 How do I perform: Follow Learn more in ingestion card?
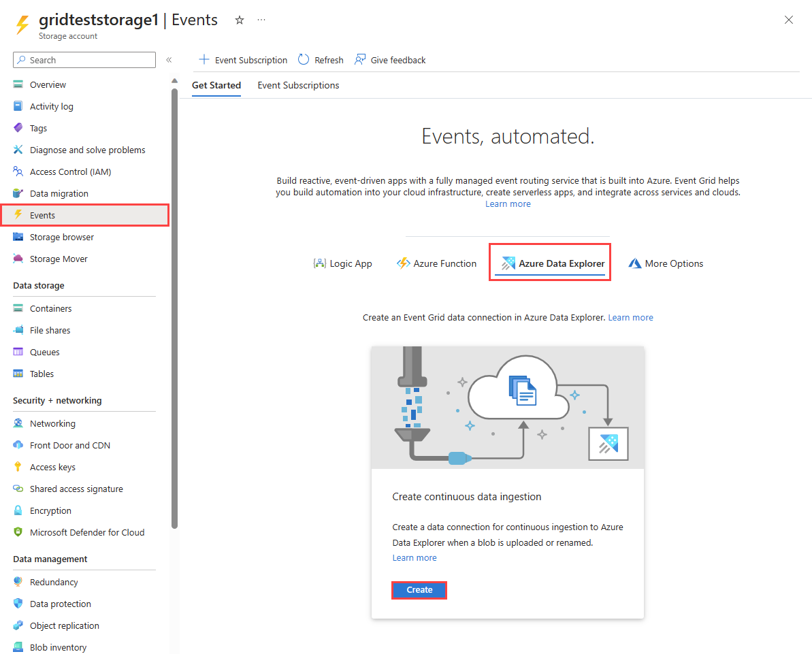[415, 557]
